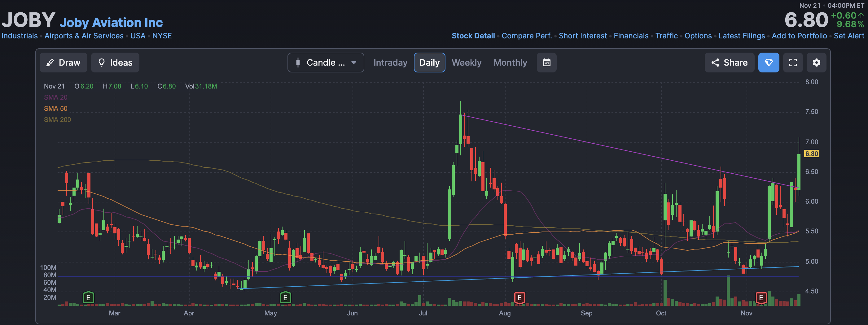This screenshot has width=868, height=325.
Task: Add JOBY to Portfolio
Action: pos(799,36)
